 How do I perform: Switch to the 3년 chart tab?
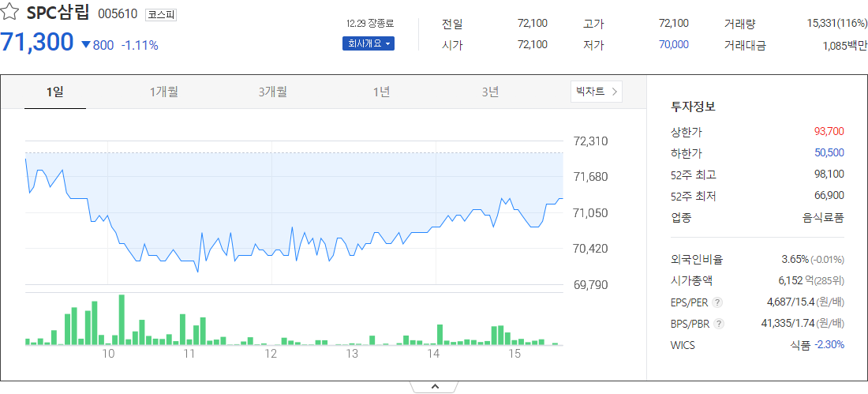click(490, 92)
